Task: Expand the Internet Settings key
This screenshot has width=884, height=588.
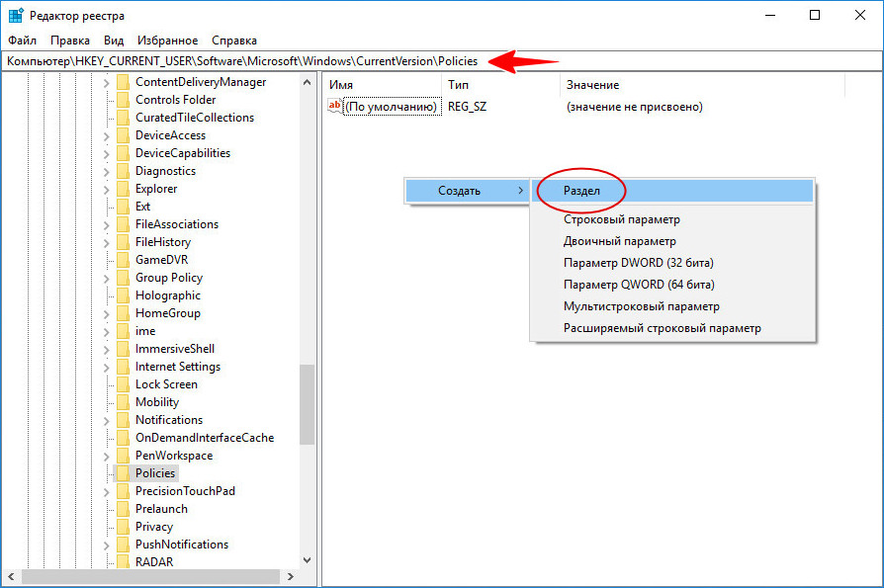Action: 107,367
